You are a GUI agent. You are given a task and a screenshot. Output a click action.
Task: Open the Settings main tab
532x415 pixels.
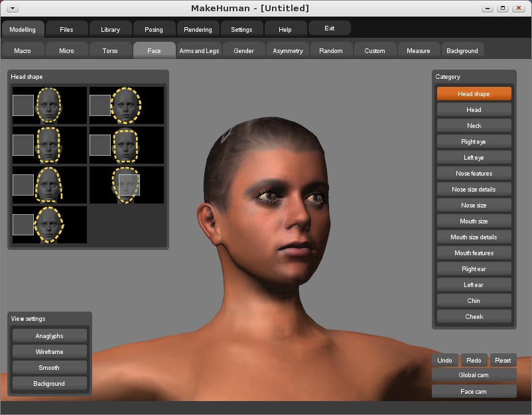point(241,29)
